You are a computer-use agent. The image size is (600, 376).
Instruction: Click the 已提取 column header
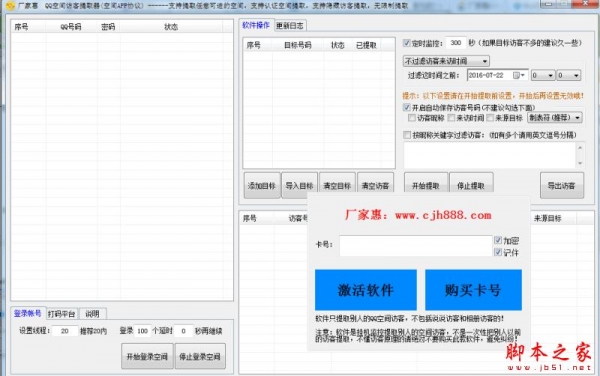click(x=366, y=45)
